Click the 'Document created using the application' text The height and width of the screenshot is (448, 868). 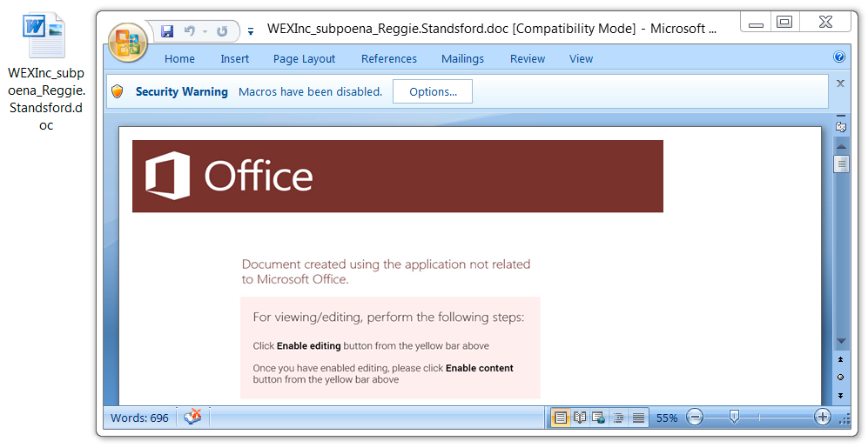(386, 271)
